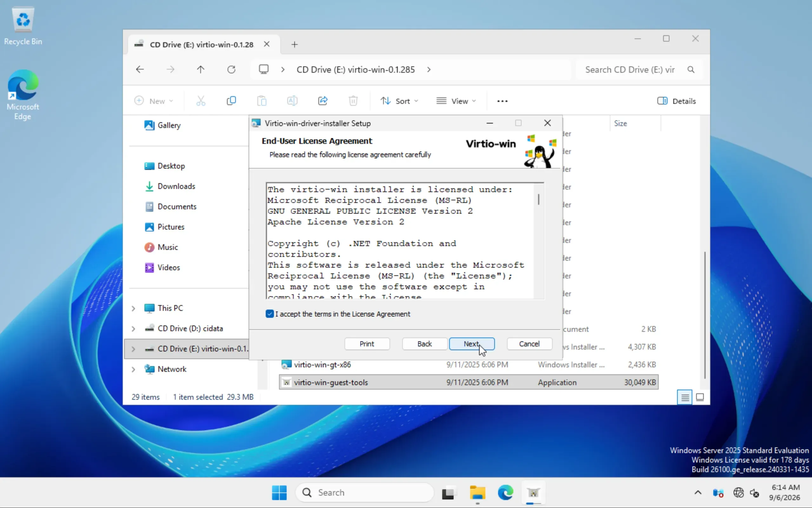
Task: Open Videos in the navigation pane
Action: click(x=163, y=267)
